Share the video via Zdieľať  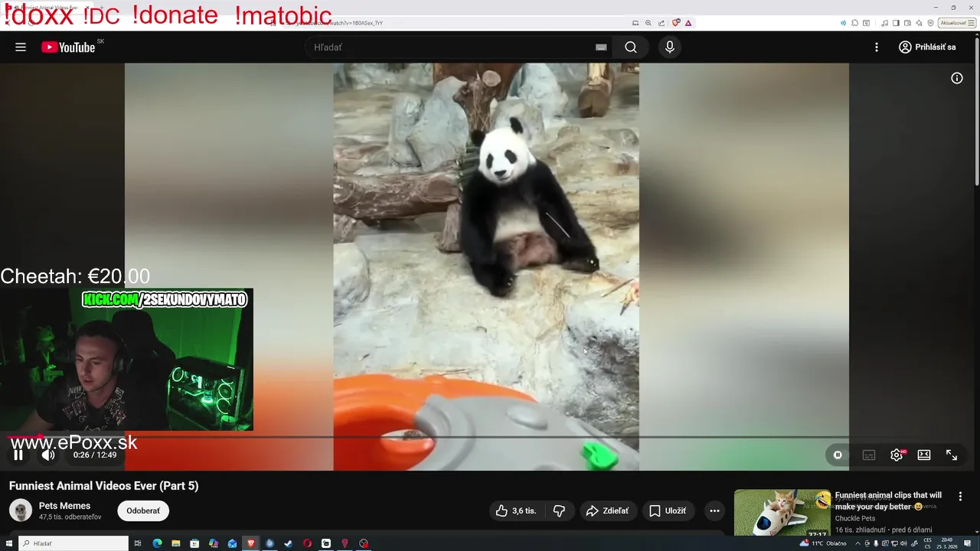(x=607, y=510)
